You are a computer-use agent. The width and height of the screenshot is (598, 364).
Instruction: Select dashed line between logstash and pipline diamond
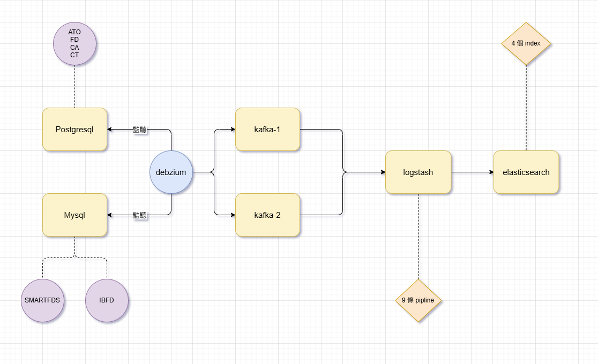pyautogui.click(x=418, y=236)
